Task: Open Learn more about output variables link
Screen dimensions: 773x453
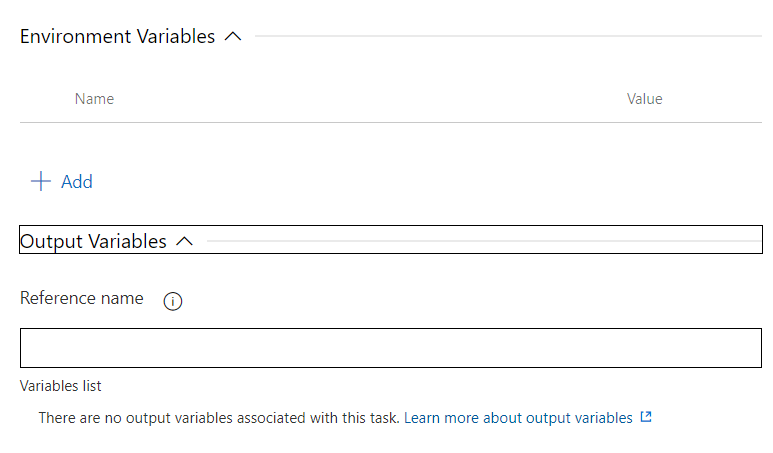Action: point(518,417)
